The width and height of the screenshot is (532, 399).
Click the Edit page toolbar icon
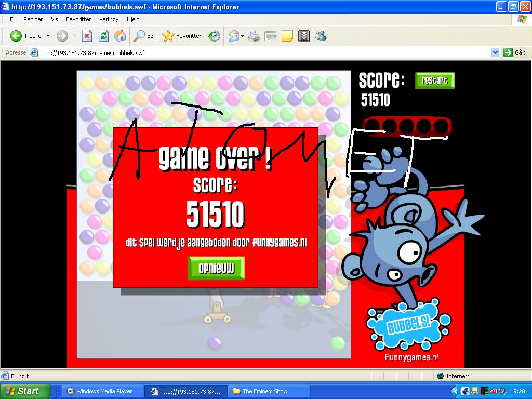270,36
